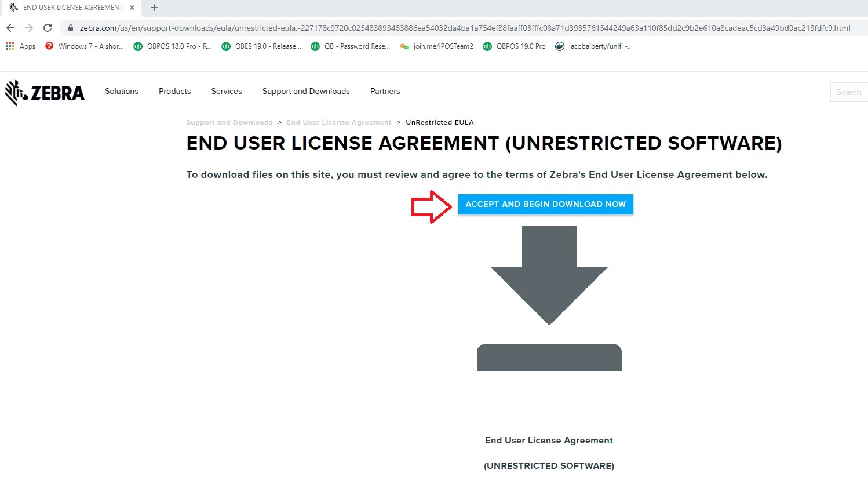Viewport: 868px width, 484px height.
Task: Click the Zebra logo
Action: tap(45, 92)
